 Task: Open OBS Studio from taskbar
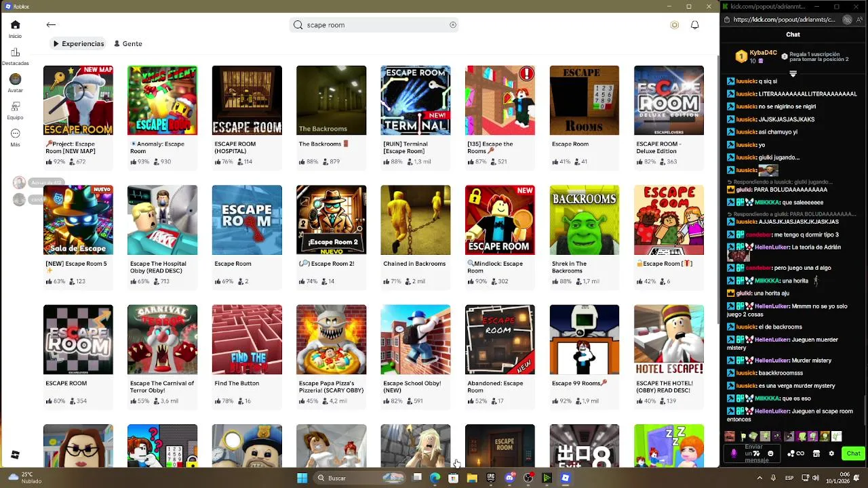[x=528, y=478]
